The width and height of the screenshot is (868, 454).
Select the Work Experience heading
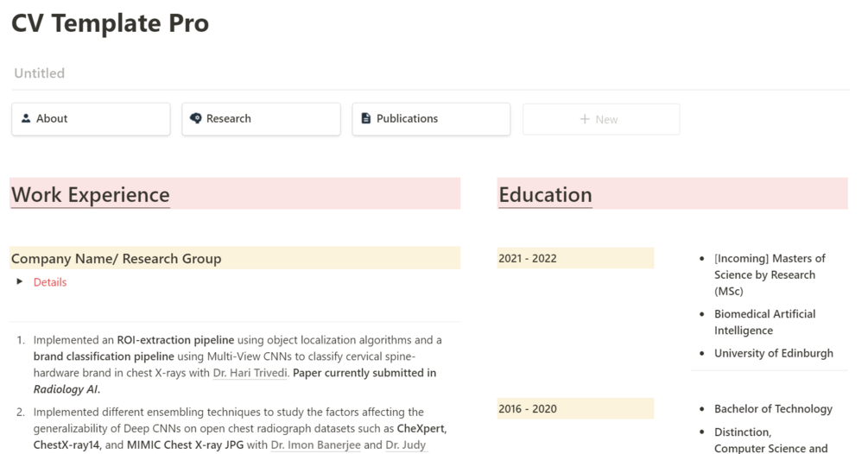coord(91,195)
